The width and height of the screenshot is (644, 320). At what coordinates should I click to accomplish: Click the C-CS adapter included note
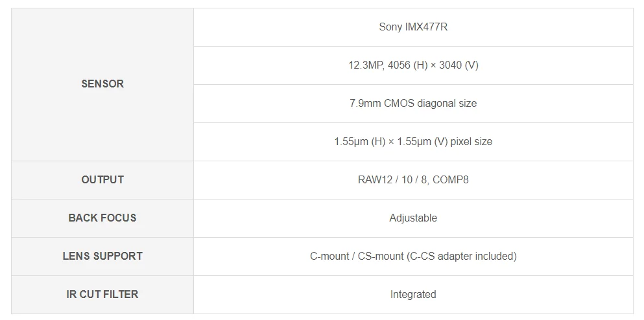coord(462,257)
